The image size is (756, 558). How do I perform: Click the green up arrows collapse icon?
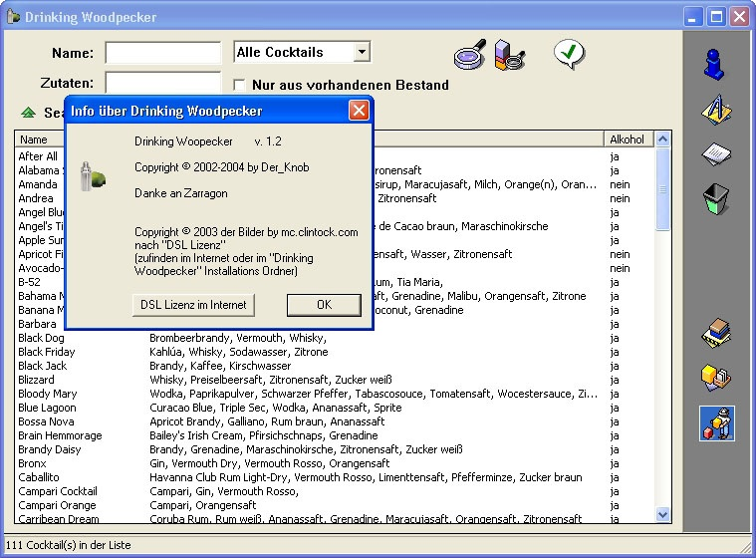[x=29, y=113]
